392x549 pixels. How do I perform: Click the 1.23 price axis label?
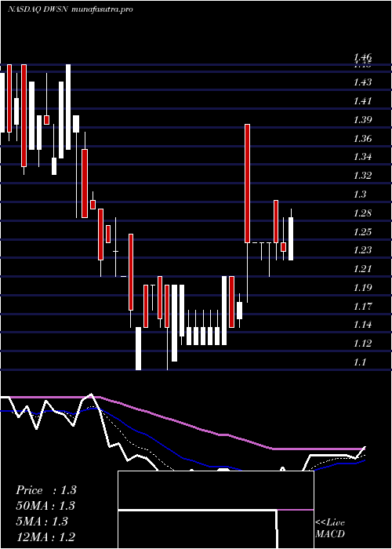pyautogui.click(x=362, y=250)
